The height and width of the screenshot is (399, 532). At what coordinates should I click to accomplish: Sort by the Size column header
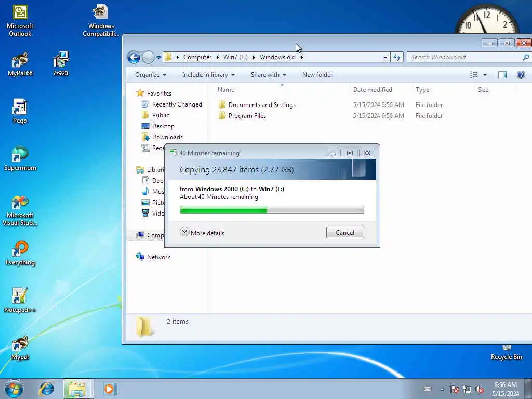495,89
